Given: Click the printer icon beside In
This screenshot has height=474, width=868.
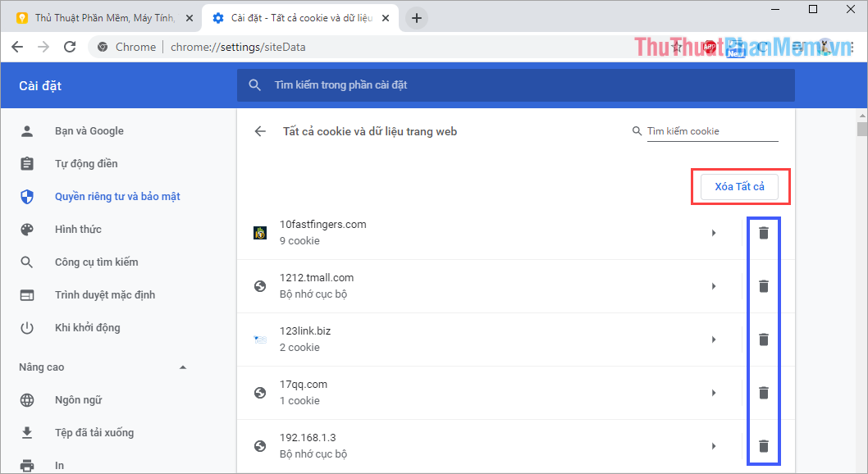Looking at the screenshot, I should tap(27, 464).
